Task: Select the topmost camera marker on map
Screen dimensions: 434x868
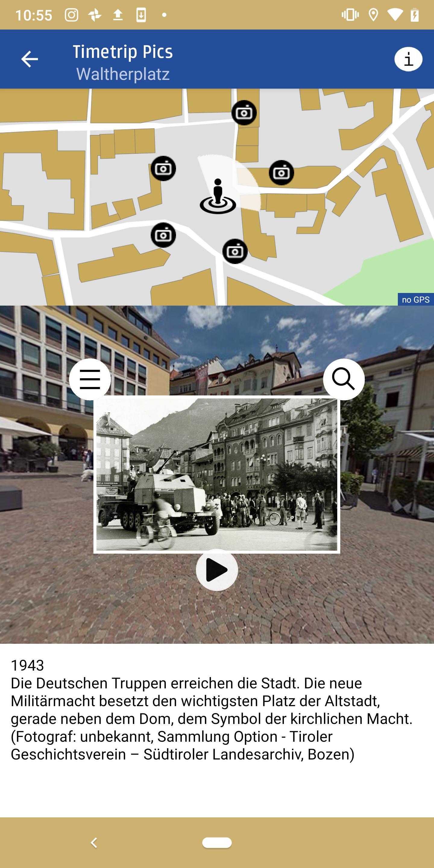Action: pyautogui.click(x=244, y=112)
